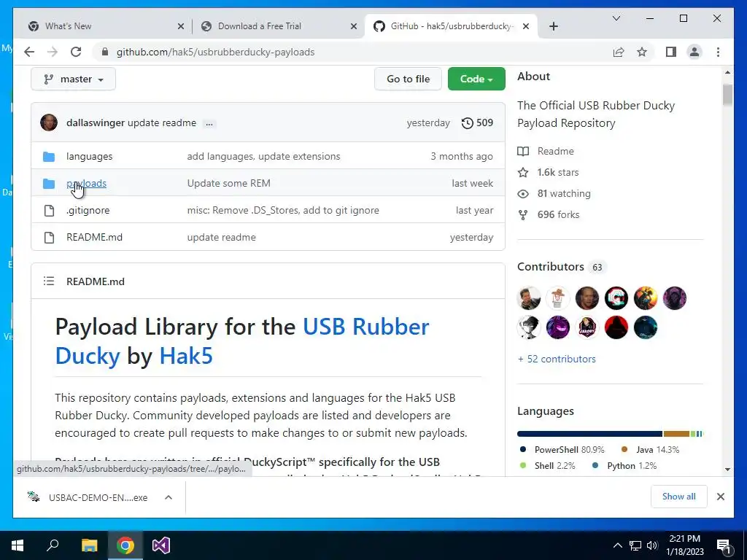Click README.md file icon in list
This screenshot has height=560, width=747.
[x=49, y=237]
